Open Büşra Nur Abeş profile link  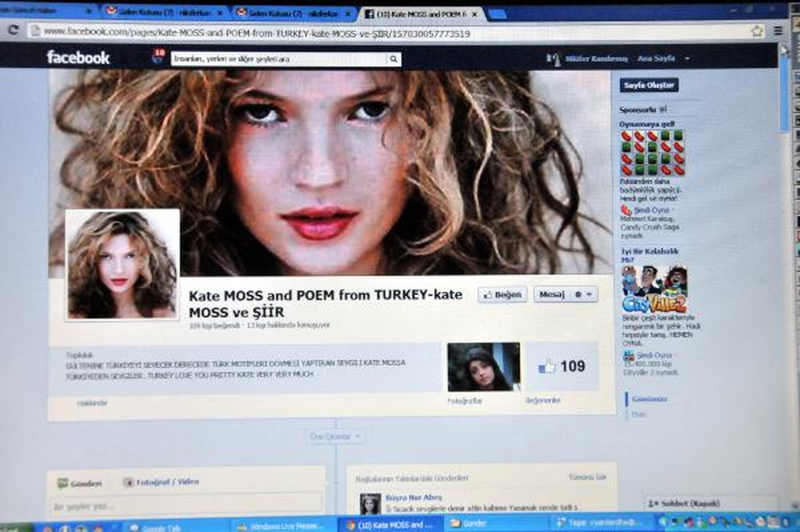[x=413, y=497]
